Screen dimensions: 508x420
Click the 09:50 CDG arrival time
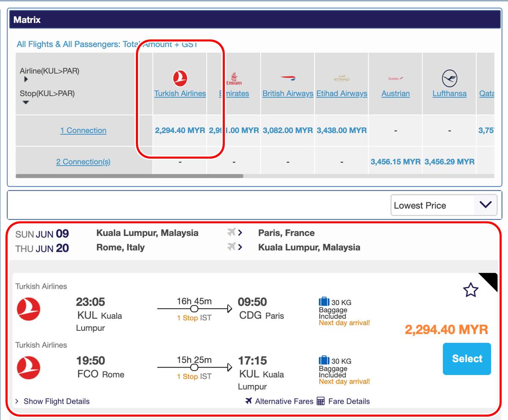click(252, 302)
